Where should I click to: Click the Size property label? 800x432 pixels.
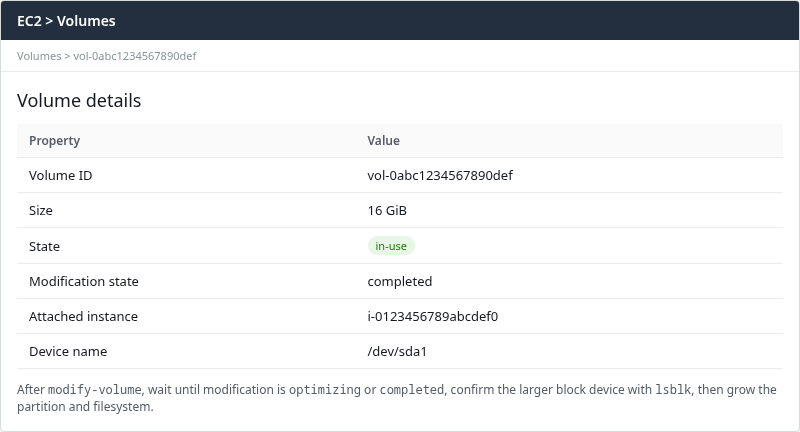pyautogui.click(x=41, y=211)
